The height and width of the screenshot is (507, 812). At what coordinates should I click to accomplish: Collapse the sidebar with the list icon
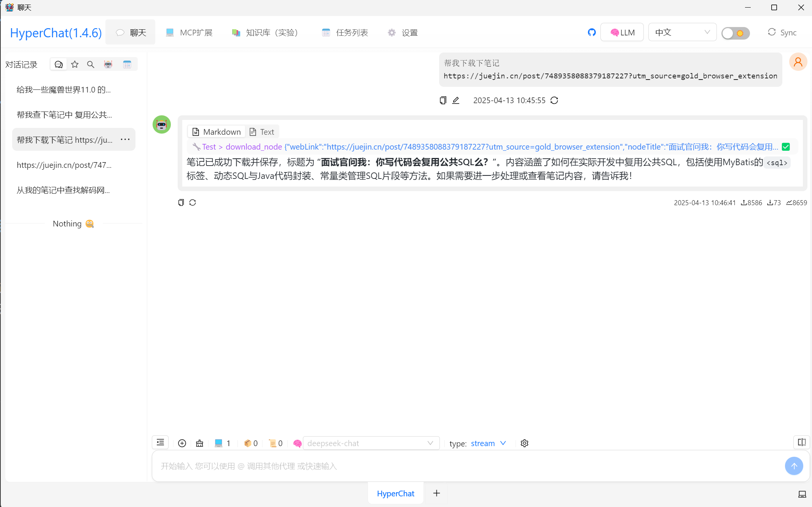click(161, 442)
